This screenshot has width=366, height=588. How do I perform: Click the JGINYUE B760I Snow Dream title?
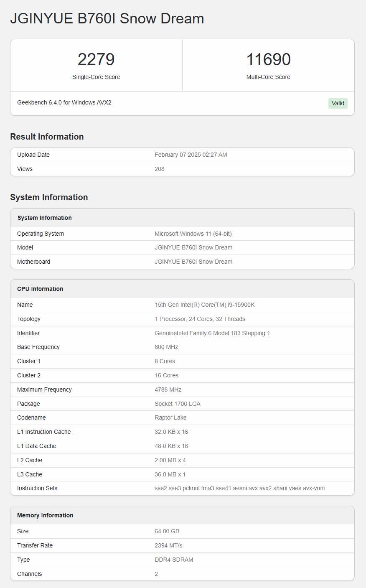tap(107, 18)
